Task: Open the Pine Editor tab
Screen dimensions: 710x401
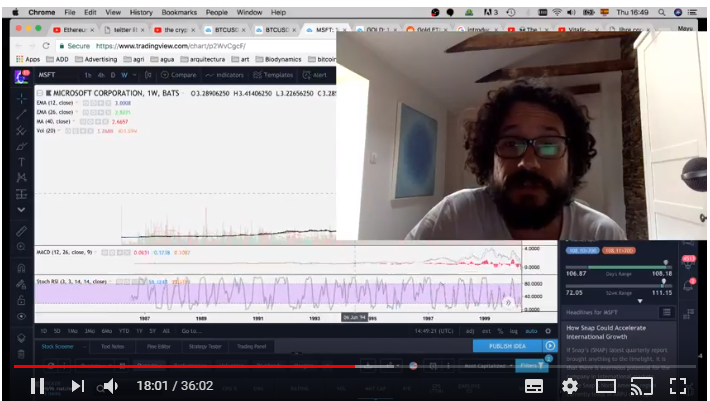Action: 158,346
